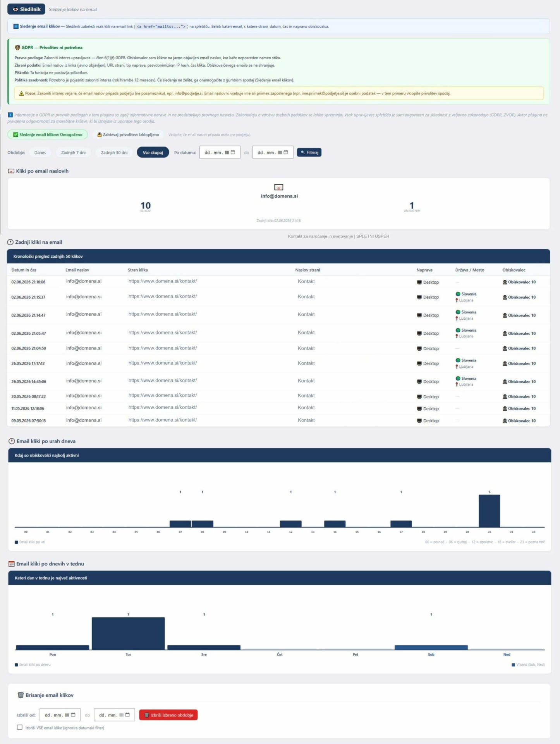Screen dimensions: 560x744
Task: Open calendar picker in the 'Izbriši od' date field
Action: click(73, 715)
